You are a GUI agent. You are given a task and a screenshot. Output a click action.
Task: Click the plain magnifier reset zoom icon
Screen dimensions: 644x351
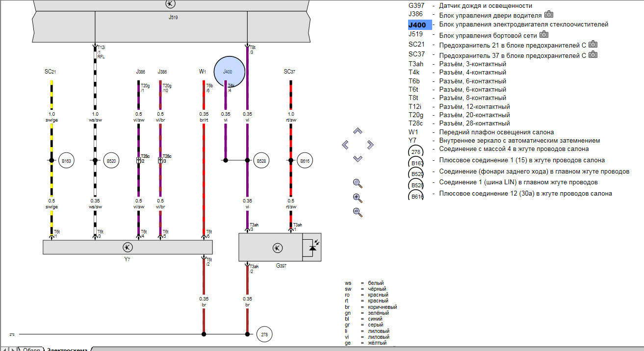click(x=358, y=184)
